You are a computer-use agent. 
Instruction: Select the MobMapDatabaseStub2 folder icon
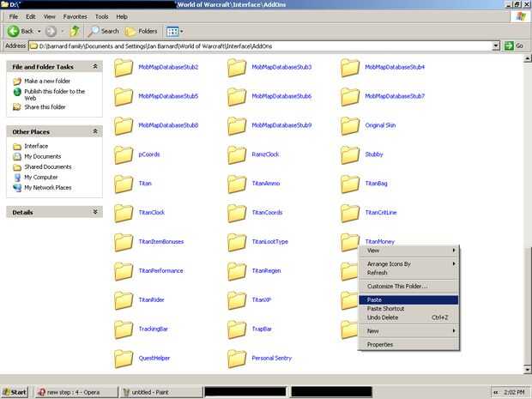(x=124, y=68)
